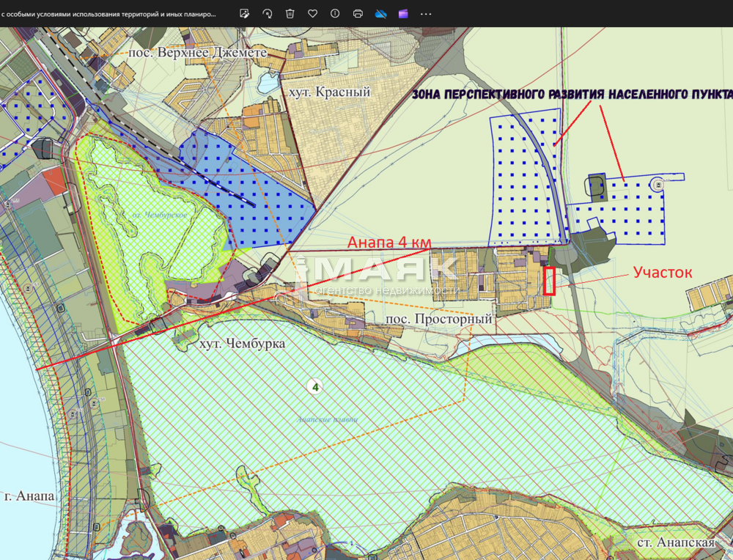The image size is (733, 560).
Task: Click the file name in the title bar
Action: click(108, 13)
